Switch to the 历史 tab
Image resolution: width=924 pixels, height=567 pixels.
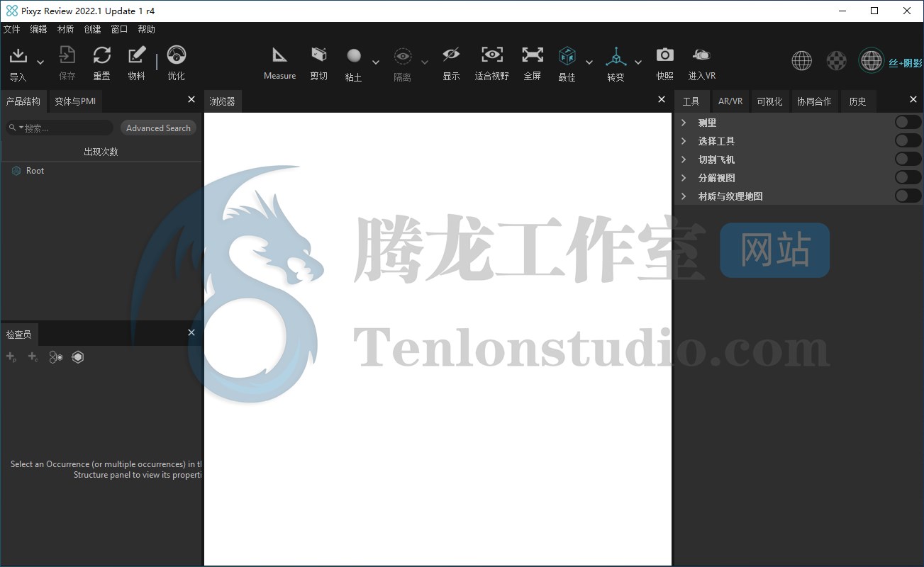[857, 101]
